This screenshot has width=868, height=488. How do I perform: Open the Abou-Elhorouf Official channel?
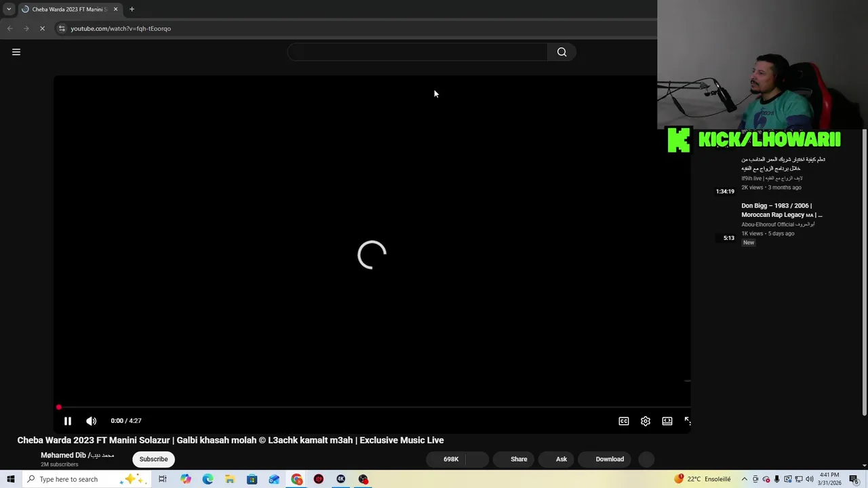pyautogui.click(x=778, y=224)
